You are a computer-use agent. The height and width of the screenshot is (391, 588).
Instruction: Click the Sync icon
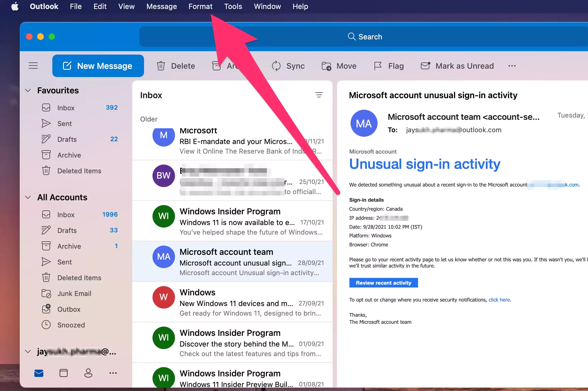[x=276, y=66]
